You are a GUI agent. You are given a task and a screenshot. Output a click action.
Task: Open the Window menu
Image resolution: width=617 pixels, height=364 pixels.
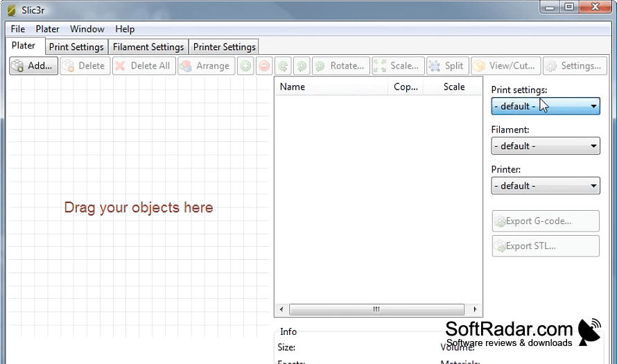87,29
